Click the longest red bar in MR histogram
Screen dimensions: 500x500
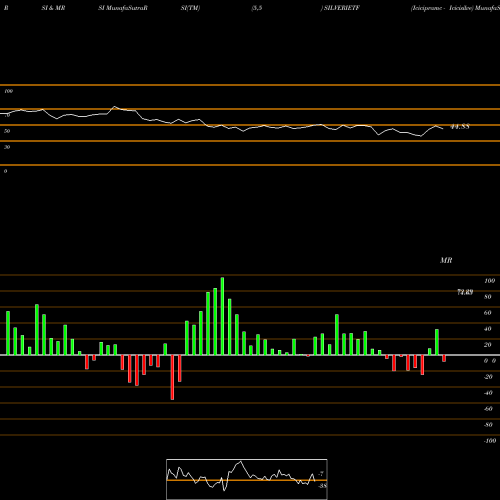coord(172,377)
